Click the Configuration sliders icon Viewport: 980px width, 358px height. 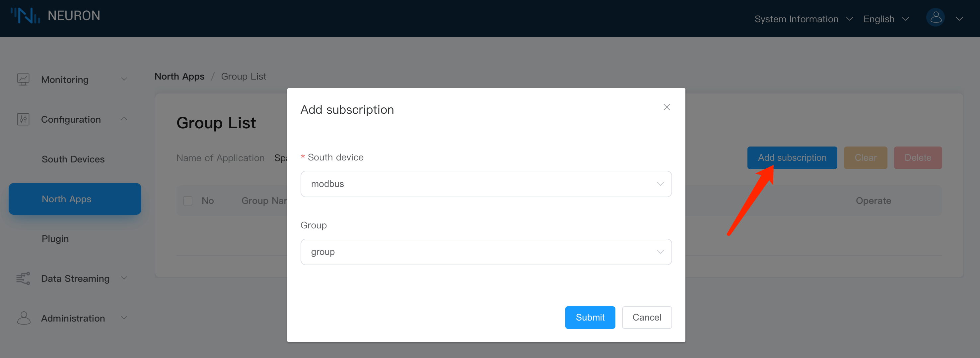coord(23,119)
